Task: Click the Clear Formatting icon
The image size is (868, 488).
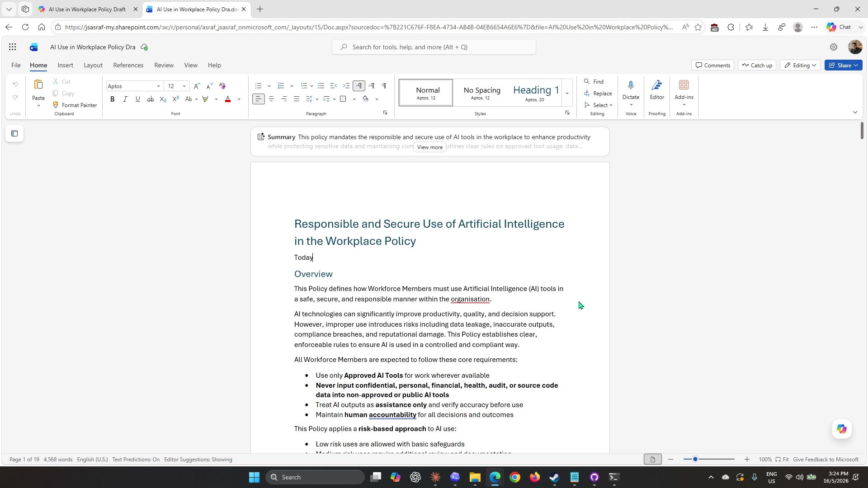Action: pyautogui.click(x=222, y=86)
